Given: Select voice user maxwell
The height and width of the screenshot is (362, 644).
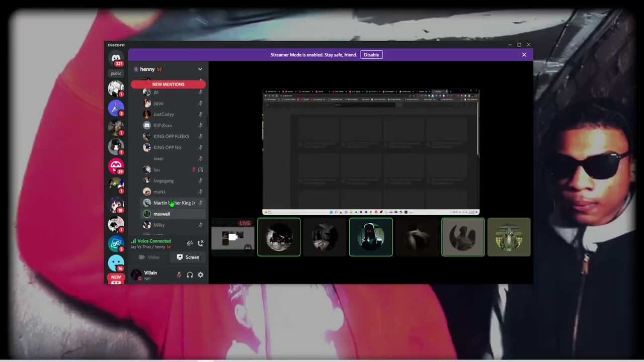Looking at the screenshot, I should tap(174, 214).
